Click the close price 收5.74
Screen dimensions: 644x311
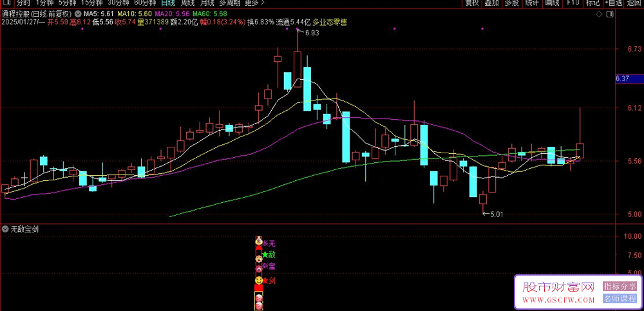coord(125,22)
